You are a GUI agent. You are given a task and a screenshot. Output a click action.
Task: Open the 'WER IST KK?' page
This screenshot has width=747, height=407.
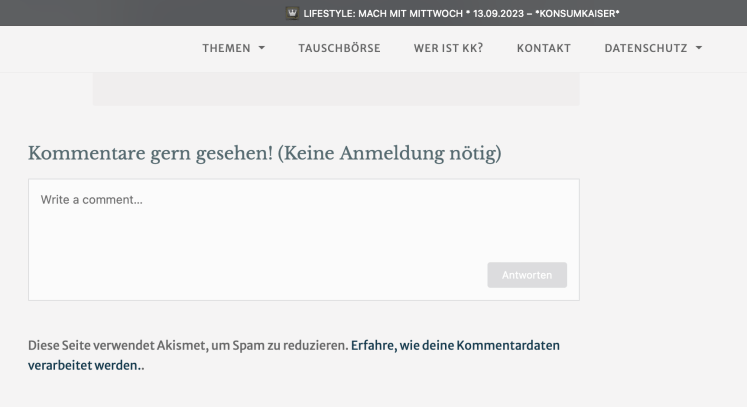point(448,48)
